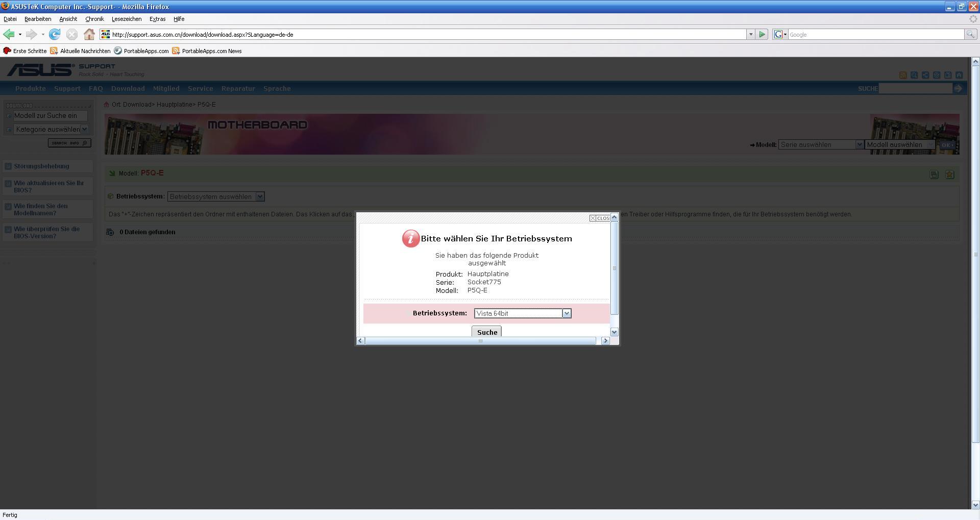Screen dimensions: 980x520
Task: Open the address bar history dropdown arrow
Action: (x=751, y=35)
